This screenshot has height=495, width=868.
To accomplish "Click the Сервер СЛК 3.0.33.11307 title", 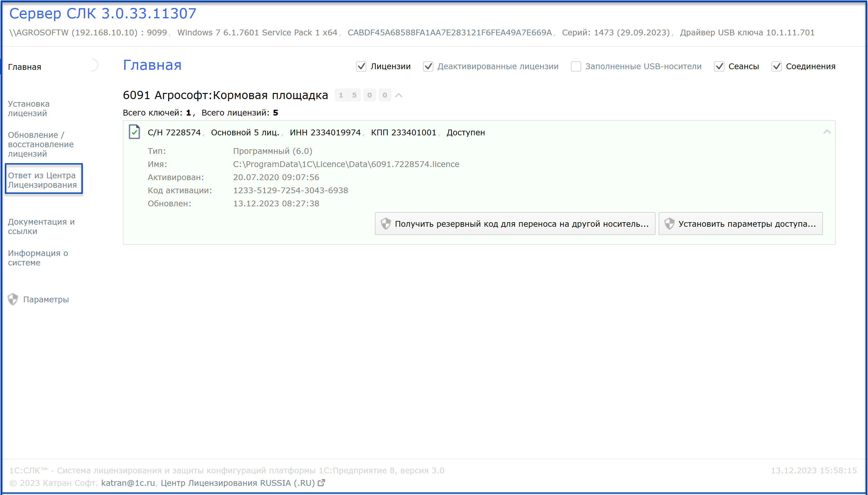I will click(103, 14).
